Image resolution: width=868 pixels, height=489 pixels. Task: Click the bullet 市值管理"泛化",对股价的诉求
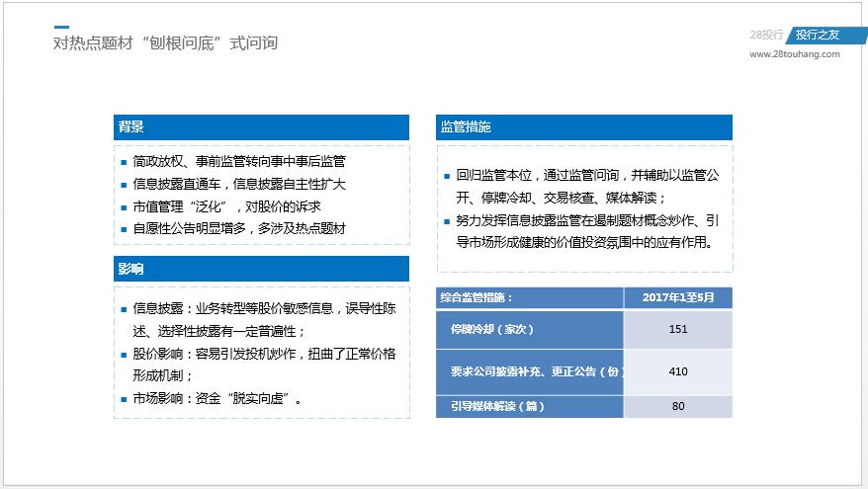[227, 206]
